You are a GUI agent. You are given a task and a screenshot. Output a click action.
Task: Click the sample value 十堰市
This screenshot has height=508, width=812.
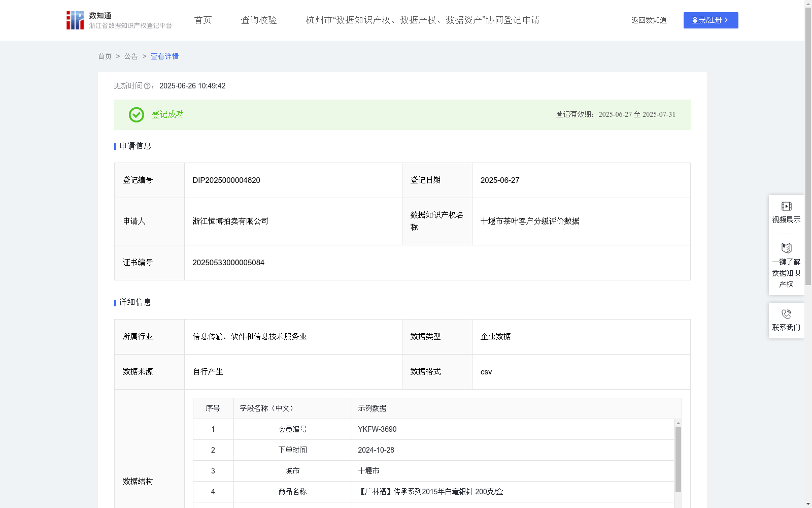click(368, 471)
